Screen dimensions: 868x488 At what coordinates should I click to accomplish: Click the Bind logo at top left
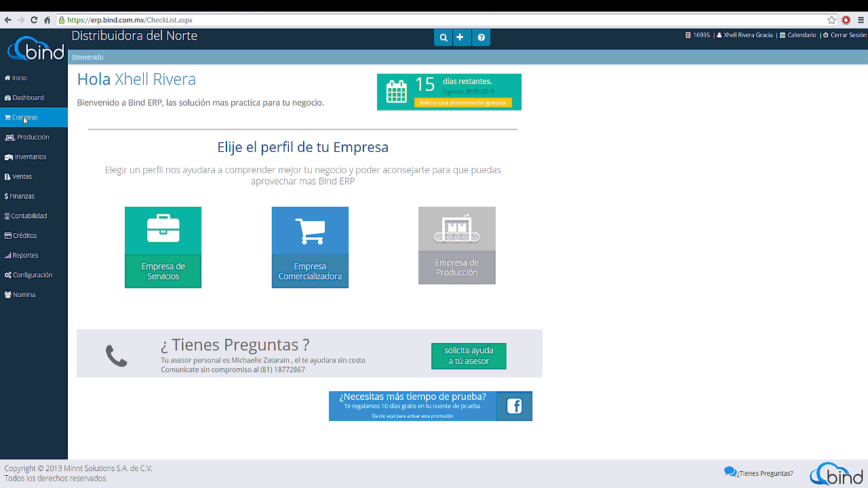35,48
